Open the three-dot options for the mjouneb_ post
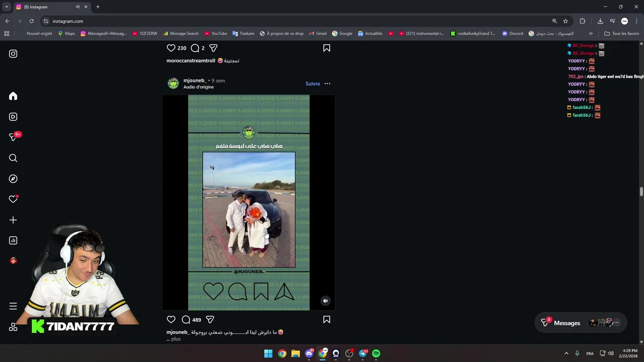 (327, 83)
